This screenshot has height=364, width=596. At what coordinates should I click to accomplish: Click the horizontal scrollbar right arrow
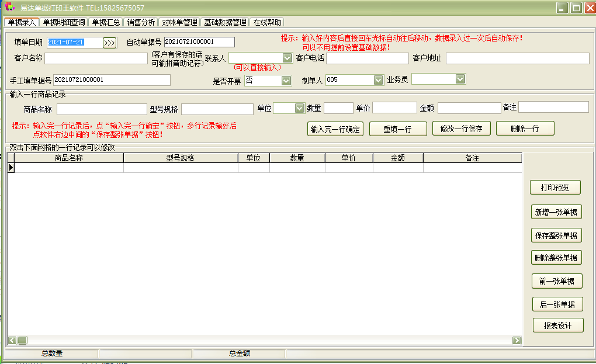point(517,339)
